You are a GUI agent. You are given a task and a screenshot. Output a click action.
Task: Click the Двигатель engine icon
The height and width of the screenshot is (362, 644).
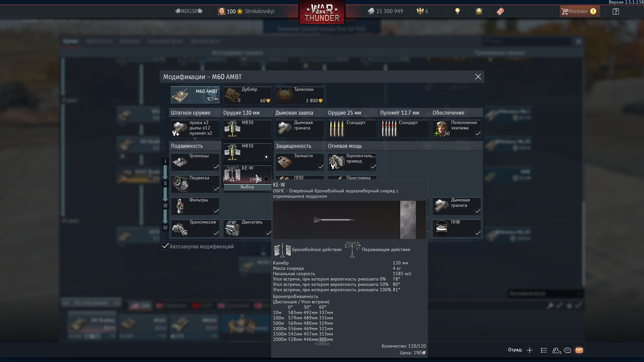pos(232,228)
